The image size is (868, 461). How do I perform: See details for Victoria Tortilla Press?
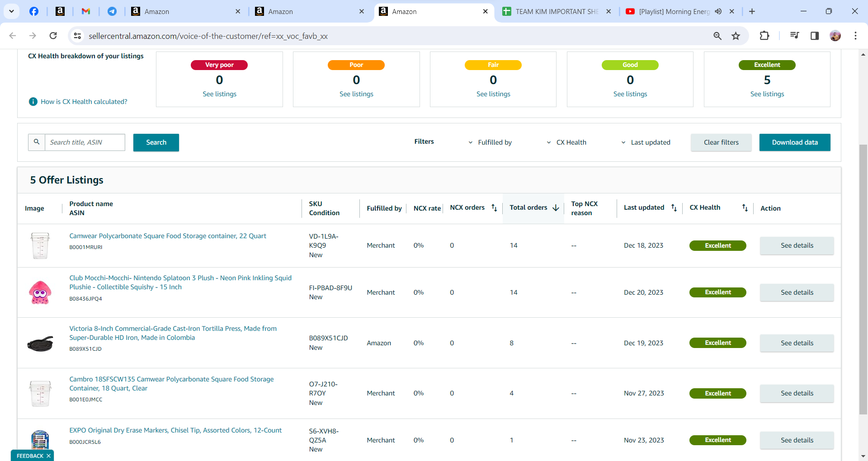point(797,343)
